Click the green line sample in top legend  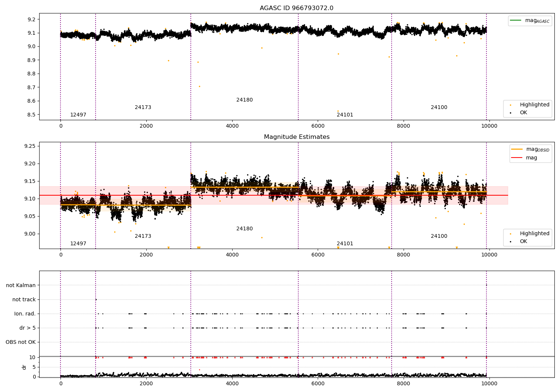516,20
